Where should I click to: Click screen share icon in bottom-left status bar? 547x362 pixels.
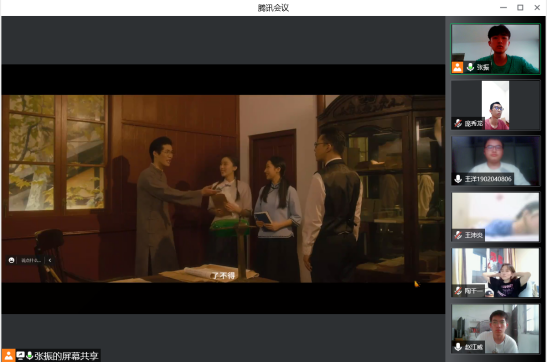tap(21, 355)
